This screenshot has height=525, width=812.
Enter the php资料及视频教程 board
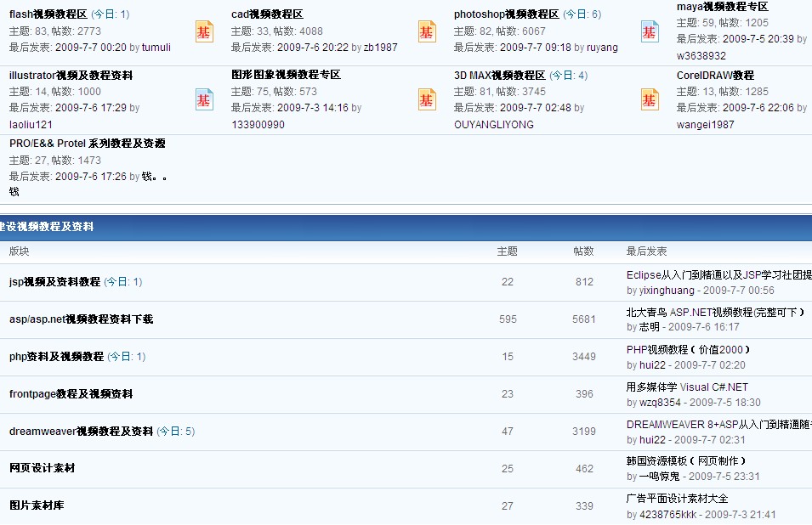(x=56, y=357)
